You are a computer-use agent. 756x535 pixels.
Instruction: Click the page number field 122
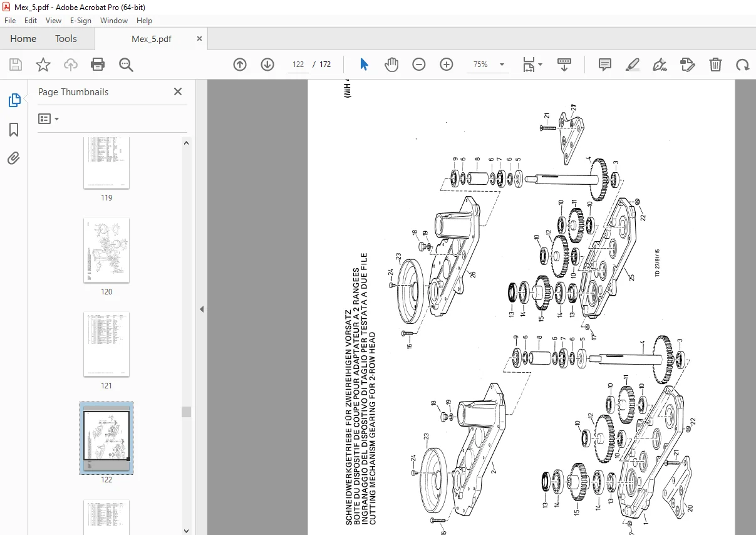click(x=298, y=65)
